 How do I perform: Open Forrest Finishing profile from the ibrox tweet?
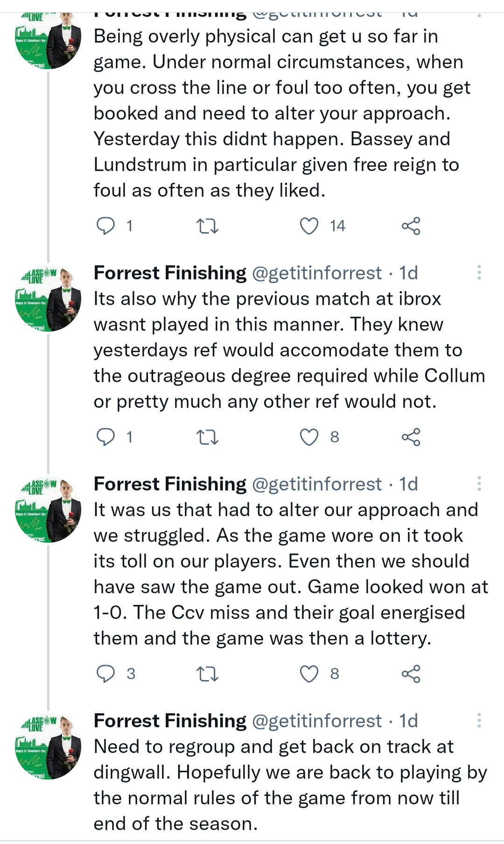pos(170,273)
